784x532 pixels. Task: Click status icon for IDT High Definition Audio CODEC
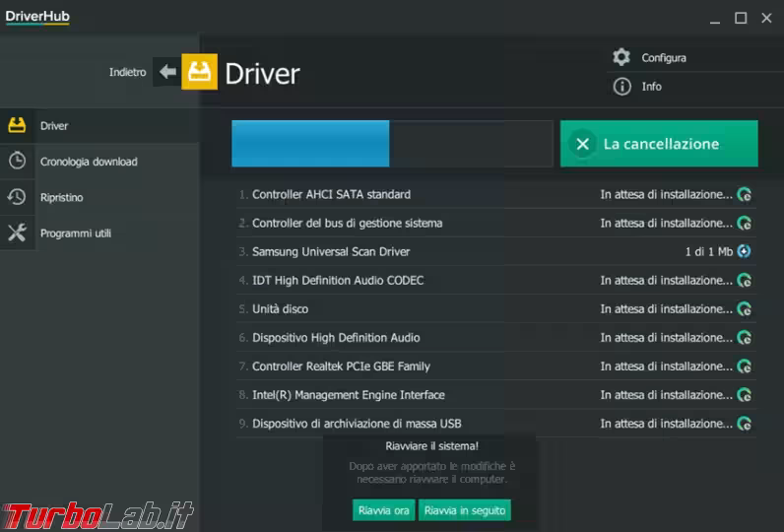(x=744, y=281)
